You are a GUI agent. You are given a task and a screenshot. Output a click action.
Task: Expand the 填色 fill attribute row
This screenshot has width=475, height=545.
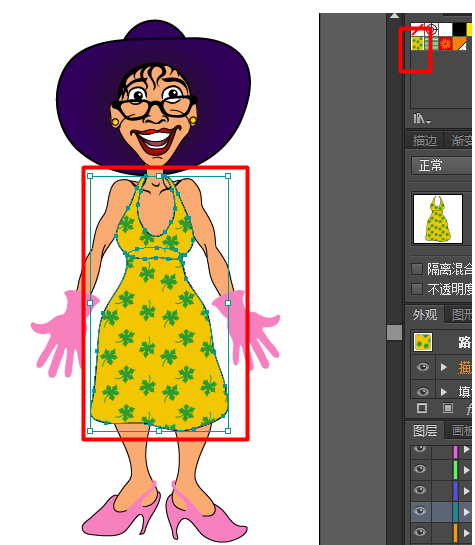tap(443, 392)
